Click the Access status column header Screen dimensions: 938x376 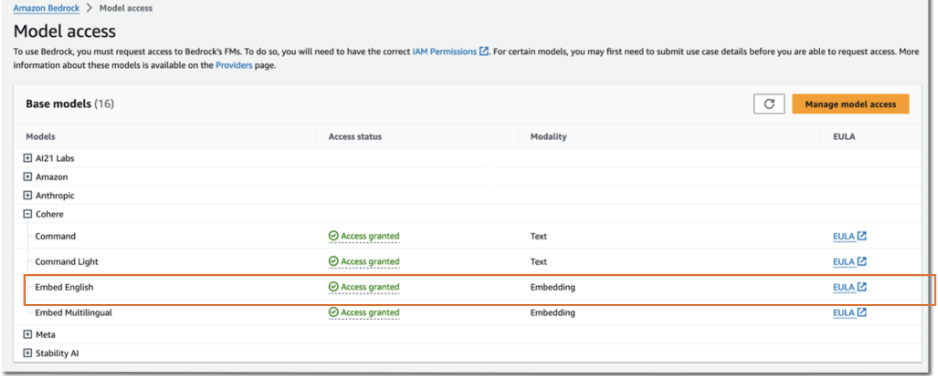(355, 137)
